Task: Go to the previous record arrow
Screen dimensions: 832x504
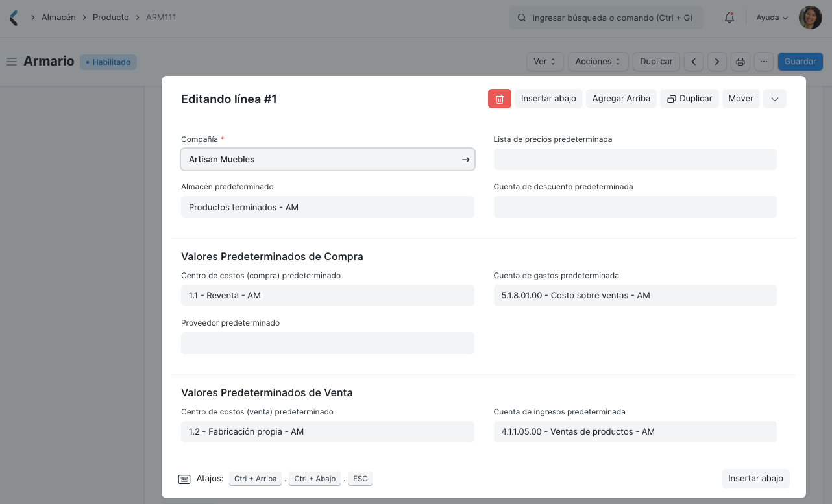Action: [694, 62]
